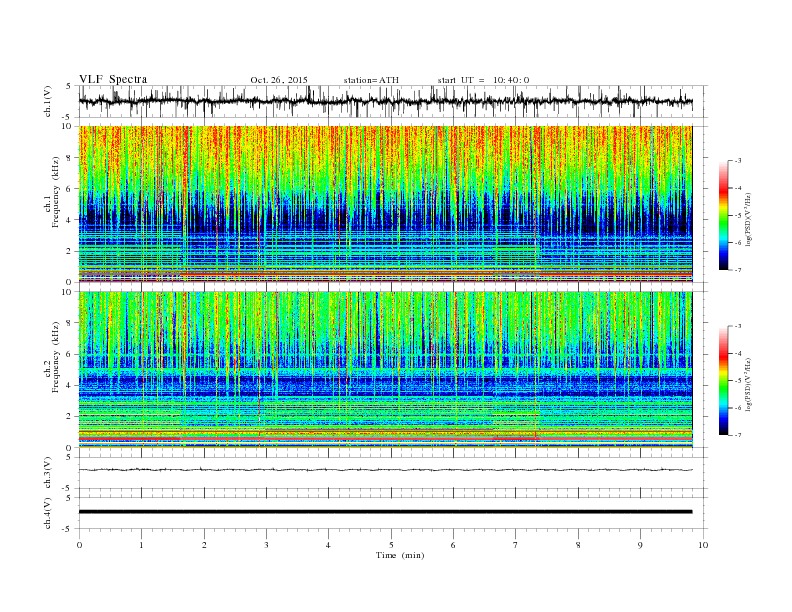The width and height of the screenshot is (792, 612).
Task: Click the time axis tick label '2'
Action: coord(204,545)
